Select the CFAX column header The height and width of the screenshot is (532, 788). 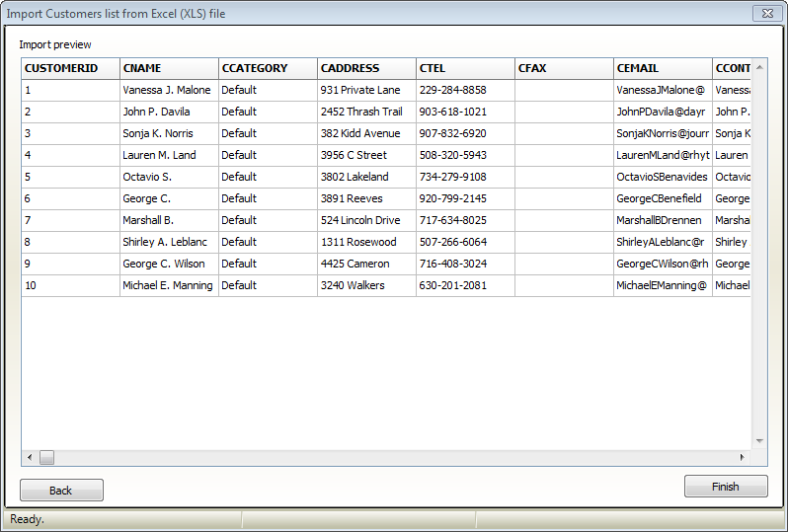pos(565,68)
